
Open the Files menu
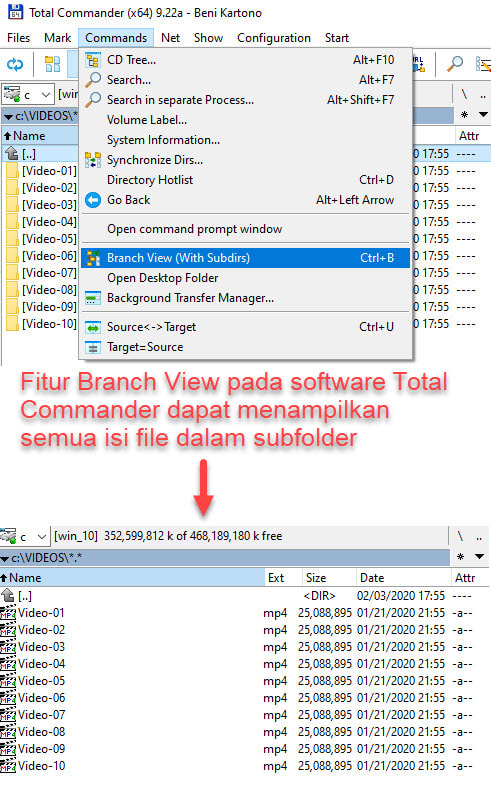(x=19, y=38)
